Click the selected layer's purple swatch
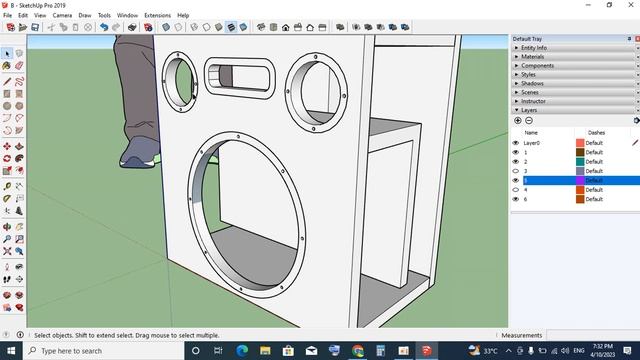Image resolution: width=640 pixels, height=360 pixels. coord(580,180)
